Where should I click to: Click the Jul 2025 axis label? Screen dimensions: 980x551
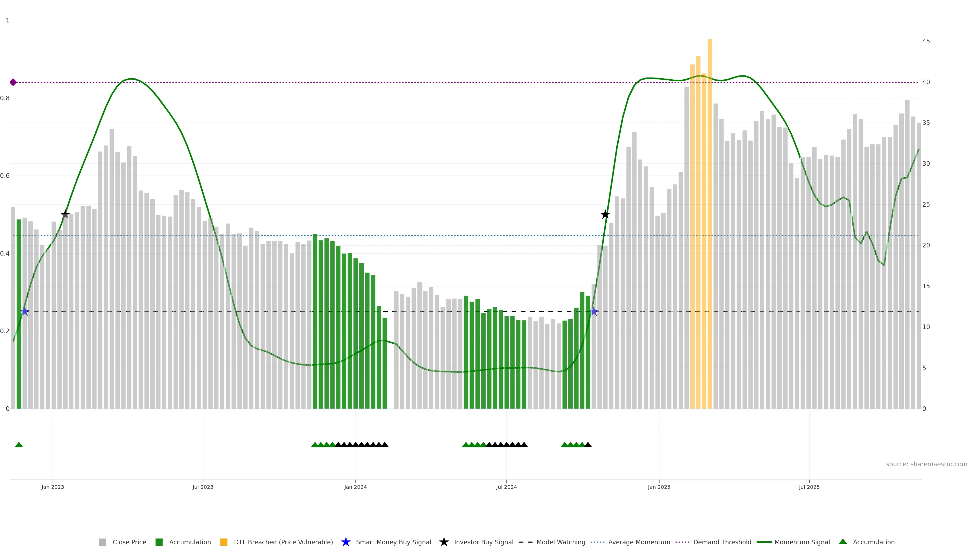(809, 487)
